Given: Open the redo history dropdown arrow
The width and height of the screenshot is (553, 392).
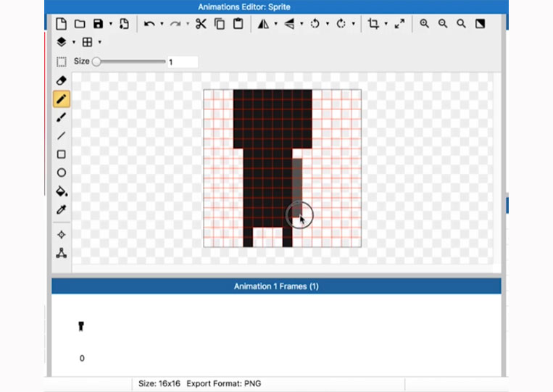Looking at the screenshot, I should click(x=188, y=24).
